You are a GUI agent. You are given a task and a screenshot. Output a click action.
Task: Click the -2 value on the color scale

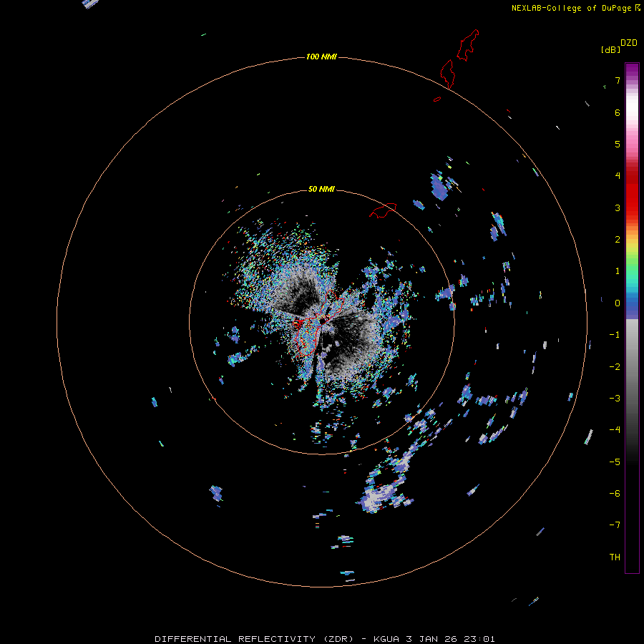(x=615, y=367)
